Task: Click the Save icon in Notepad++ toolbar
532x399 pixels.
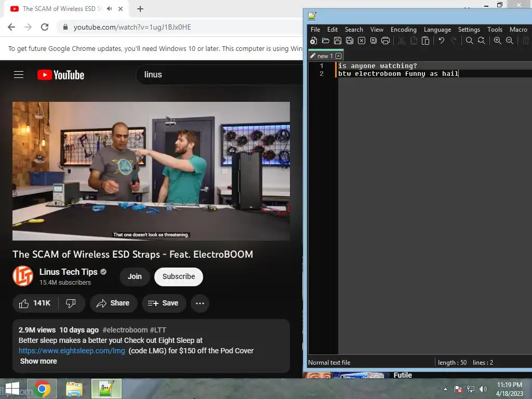Action: (338, 41)
